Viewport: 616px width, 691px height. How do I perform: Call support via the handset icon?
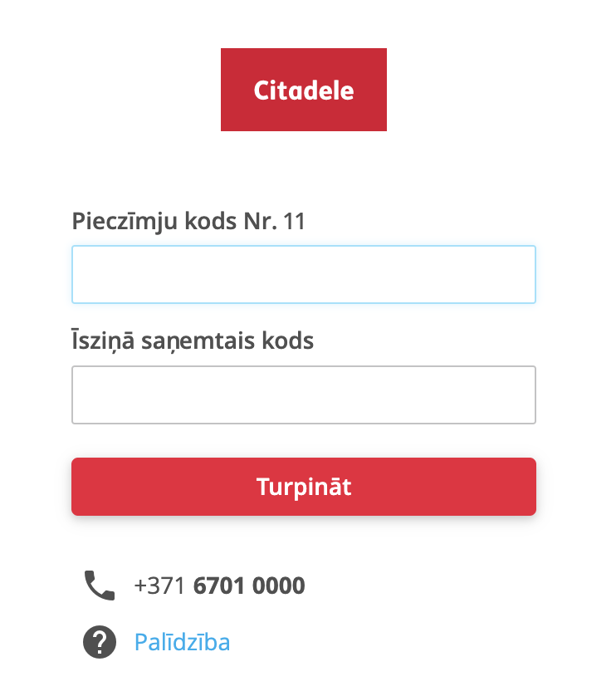(100, 586)
